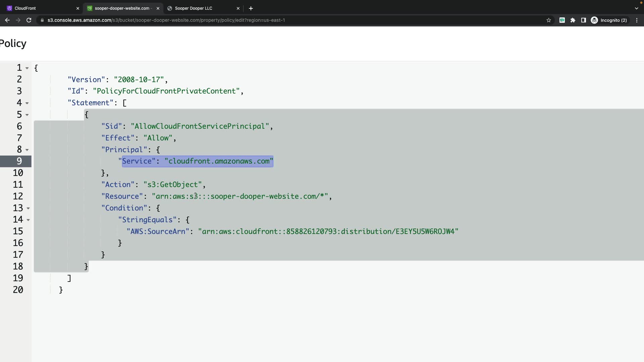The image size is (644, 362).
Task: Bookmark page with star icon
Action: [x=549, y=20]
